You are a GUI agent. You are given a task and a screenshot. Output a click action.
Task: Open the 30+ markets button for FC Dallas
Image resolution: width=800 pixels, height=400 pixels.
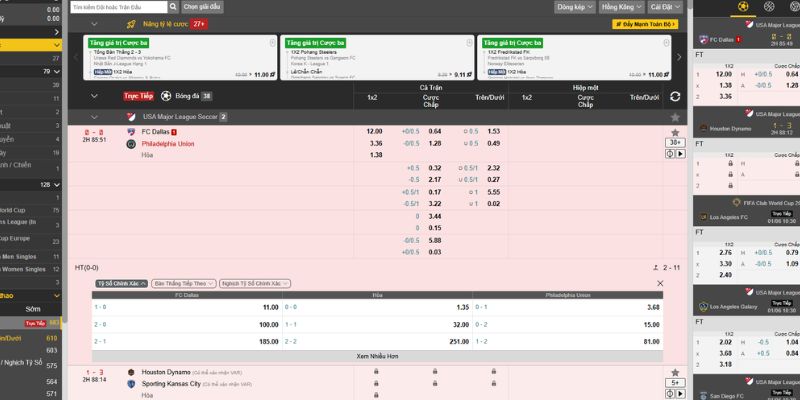pyautogui.click(x=675, y=143)
